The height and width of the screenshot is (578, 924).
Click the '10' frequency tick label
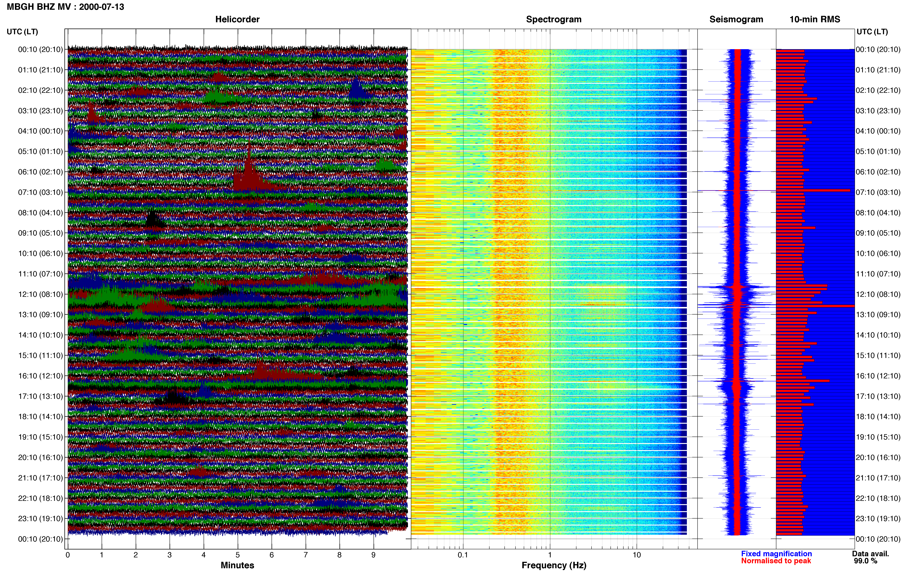pyautogui.click(x=637, y=555)
